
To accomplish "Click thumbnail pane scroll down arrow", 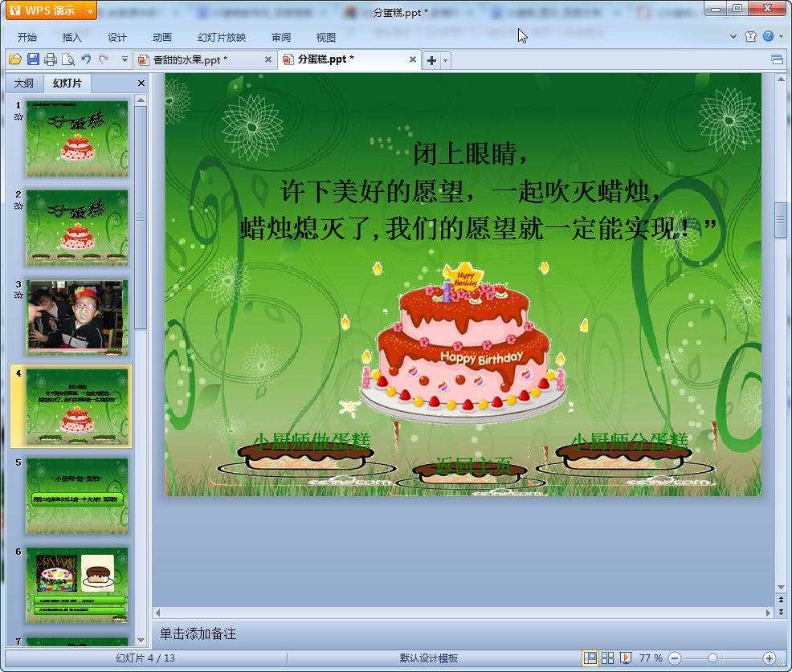I will click(141, 640).
